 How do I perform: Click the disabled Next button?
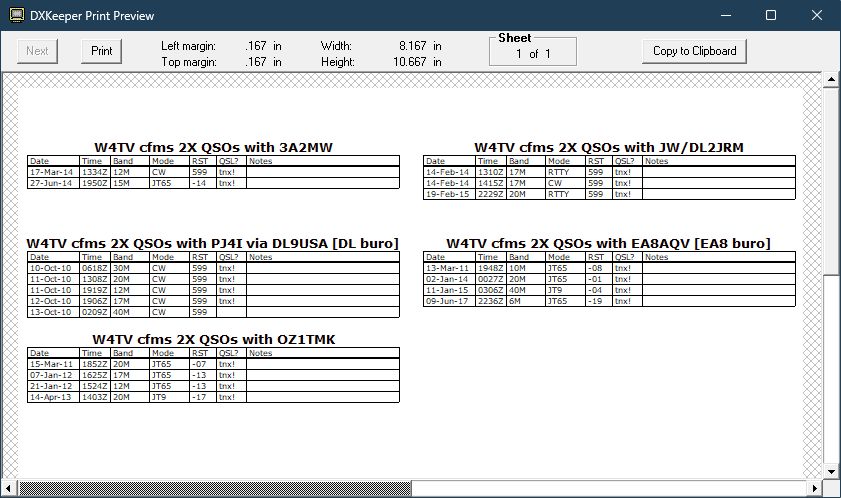37,51
